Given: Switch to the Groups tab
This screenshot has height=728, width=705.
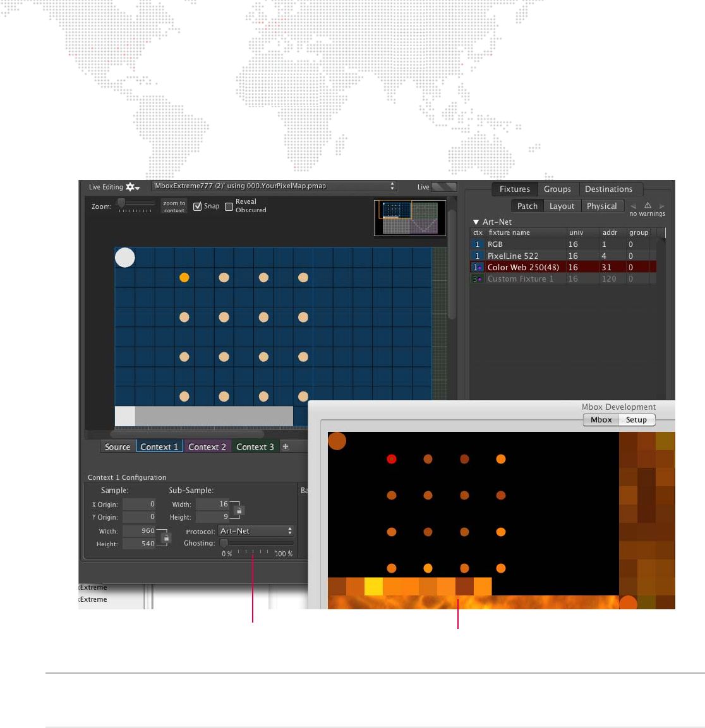Looking at the screenshot, I should coord(557,189).
